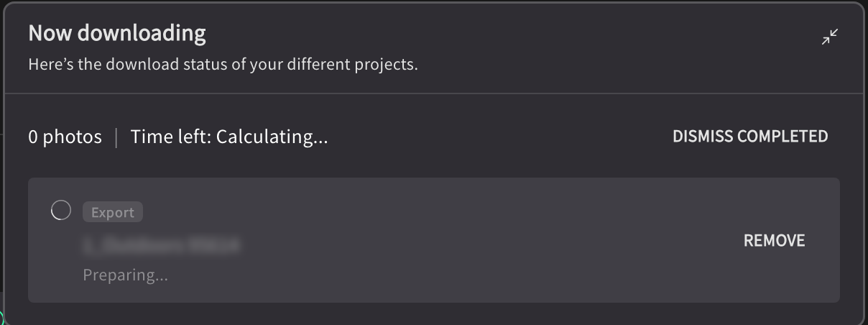
Task: Click the horizontal separator below the header
Action: [x=434, y=93]
